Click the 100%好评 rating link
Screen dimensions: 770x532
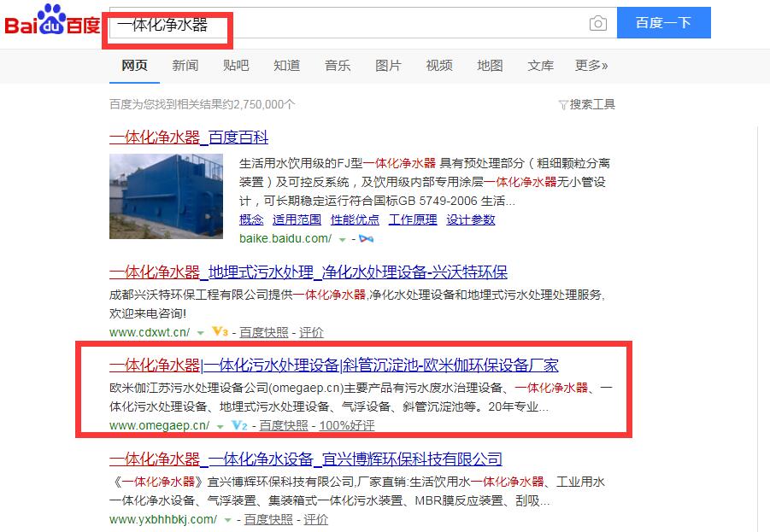[x=347, y=425]
